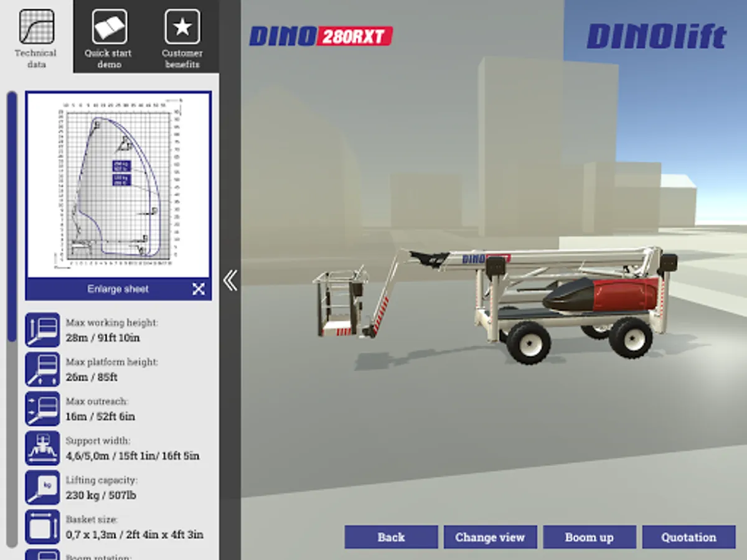
Task: Select the text '16m / 52ft 6in'
Action: [x=100, y=416]
